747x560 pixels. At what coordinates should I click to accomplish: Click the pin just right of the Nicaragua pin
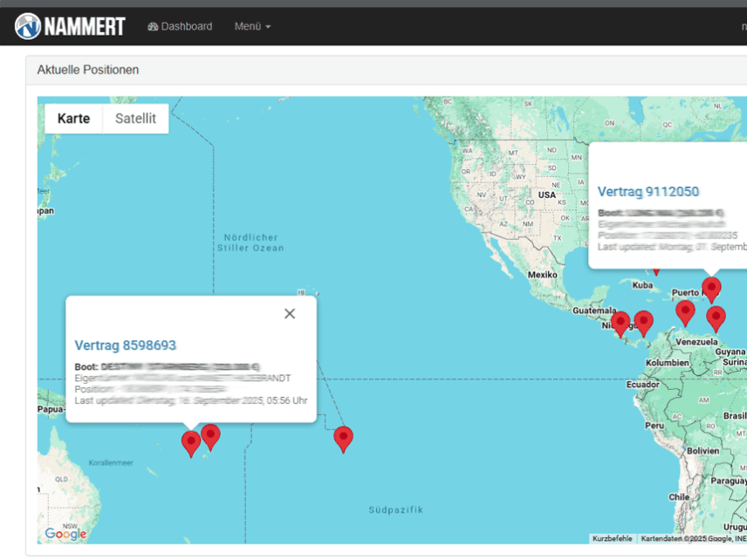643,322
